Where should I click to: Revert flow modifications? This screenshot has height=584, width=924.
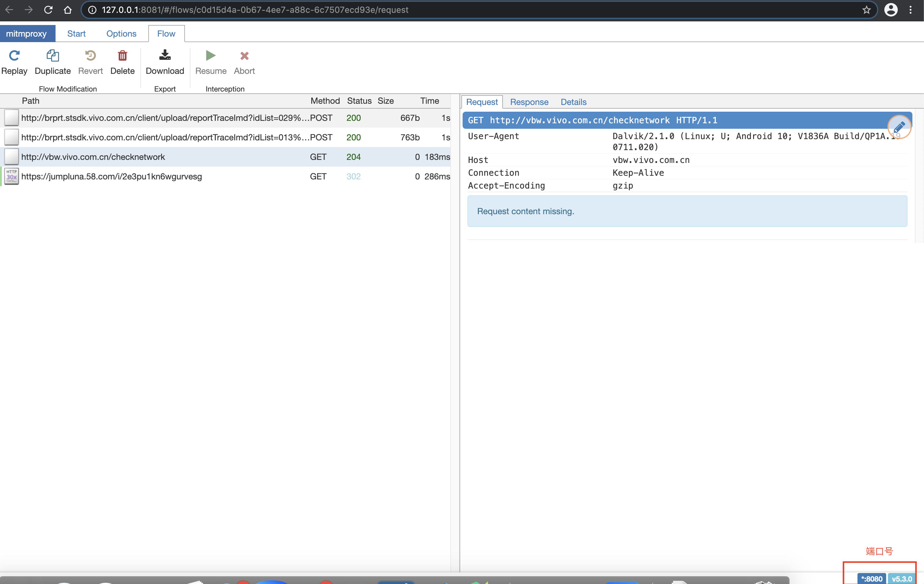(91, 62)
